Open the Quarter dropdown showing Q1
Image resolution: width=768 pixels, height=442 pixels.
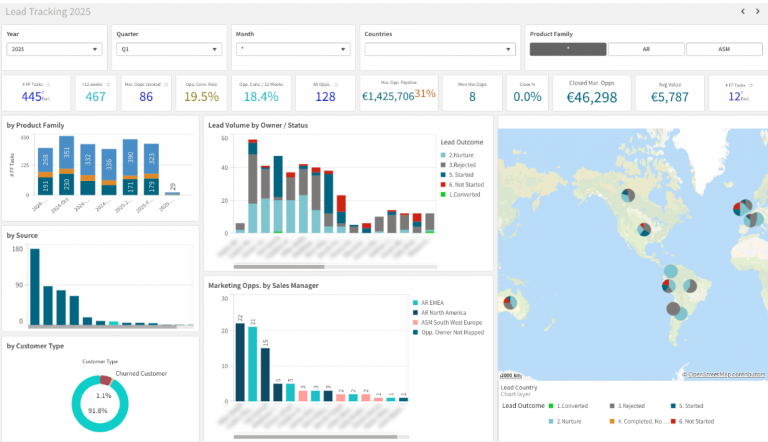169,49
